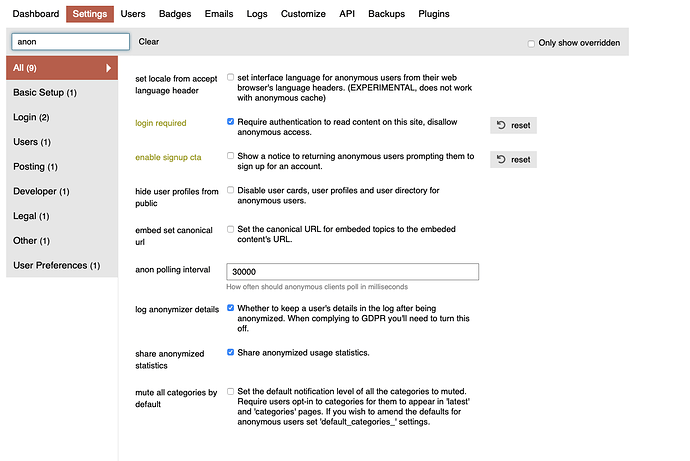
Task: Go to the Users admin tab
Action: [x=133, y=14]
